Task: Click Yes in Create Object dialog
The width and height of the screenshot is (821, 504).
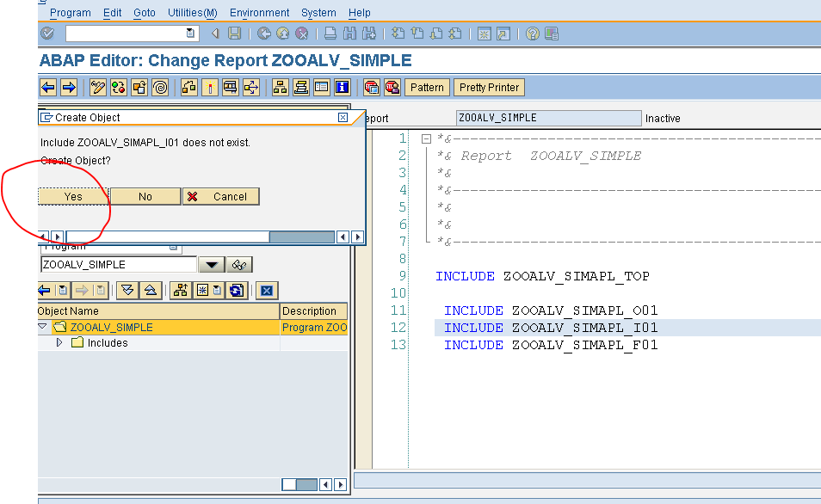Action: [x=73, y=197]
